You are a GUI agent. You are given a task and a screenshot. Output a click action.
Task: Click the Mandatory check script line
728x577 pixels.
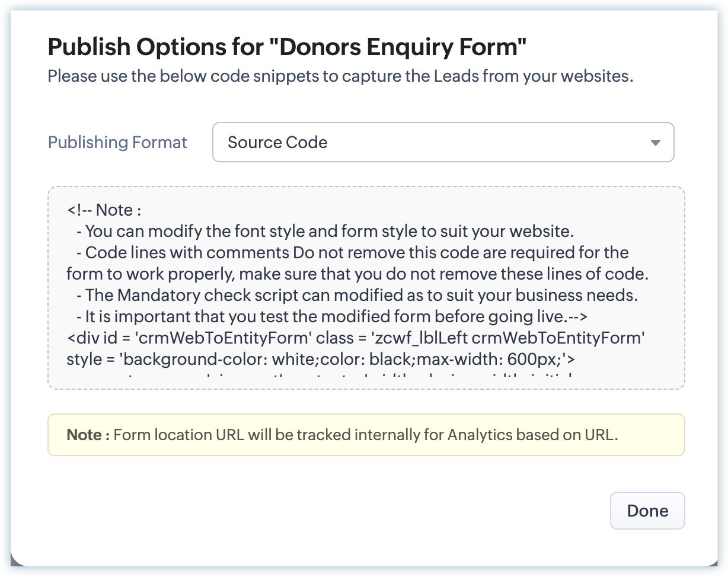(352, 295)
